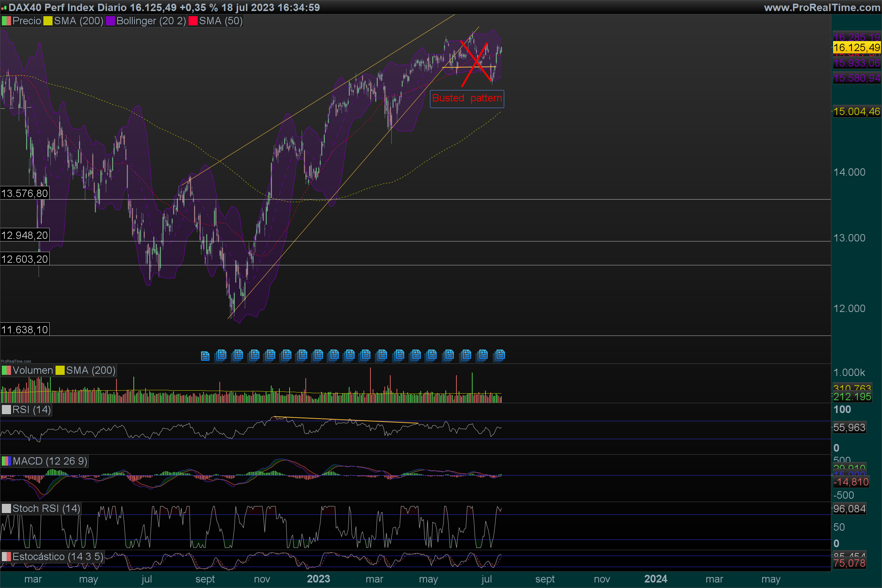Click the Stoch RSI (14) legend icon
The image size is (882, 588).
tap(6, 509)
